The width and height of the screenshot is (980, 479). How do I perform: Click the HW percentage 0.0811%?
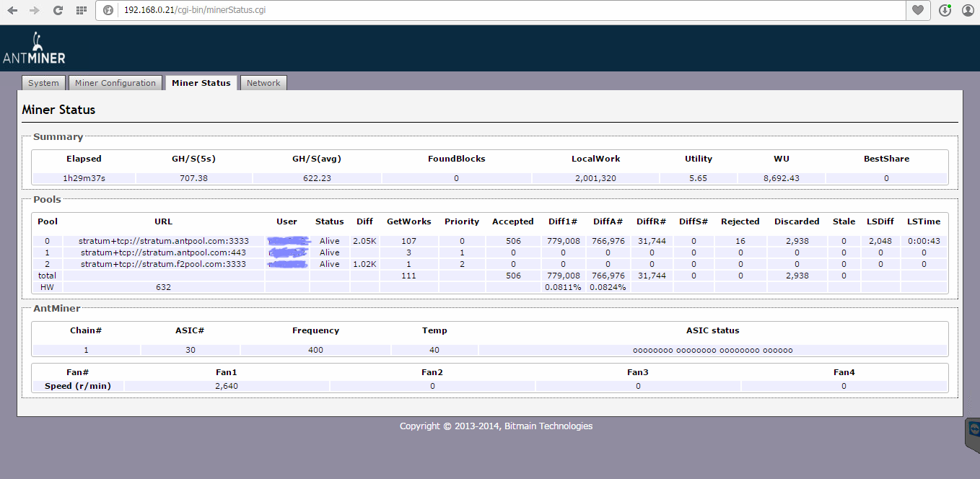point(564,287)
